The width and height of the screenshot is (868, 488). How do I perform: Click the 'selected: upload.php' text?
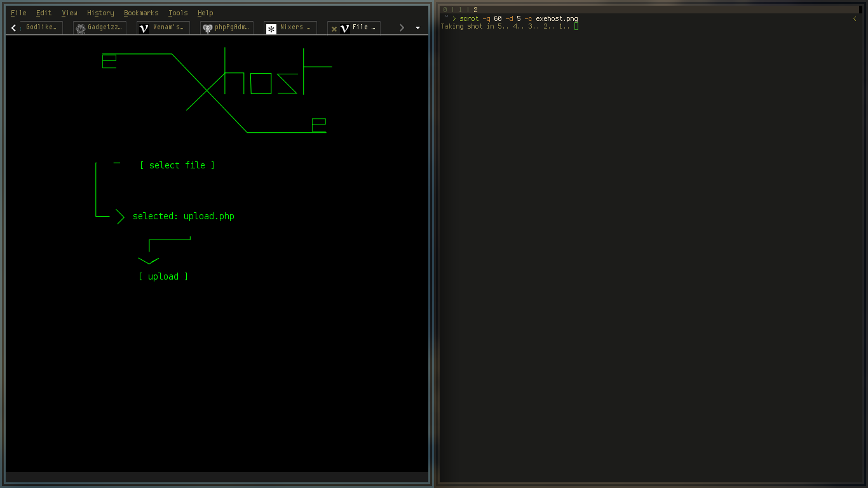184,216
